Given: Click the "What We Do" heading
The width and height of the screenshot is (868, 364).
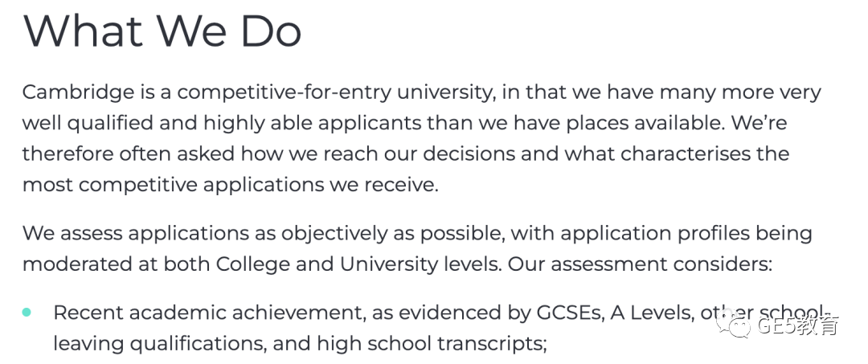Looking at the screenshot, I should 162,31.
